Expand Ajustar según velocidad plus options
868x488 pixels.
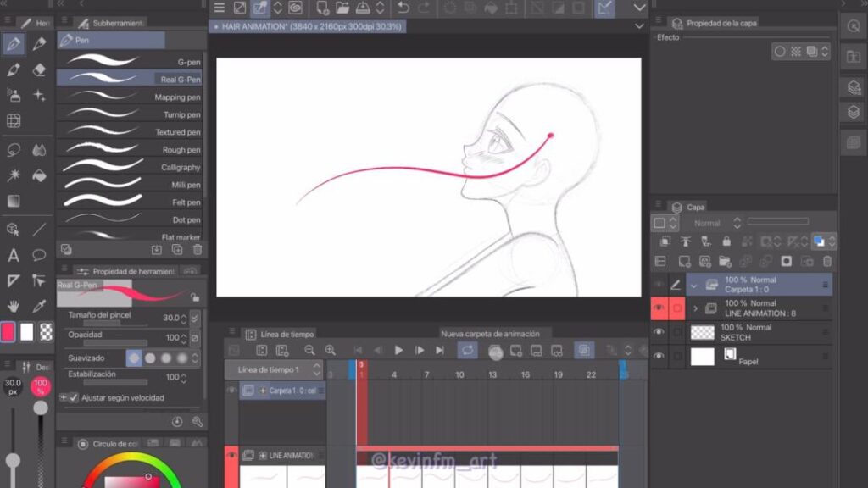pyautogui.click(x=63, y=398)
